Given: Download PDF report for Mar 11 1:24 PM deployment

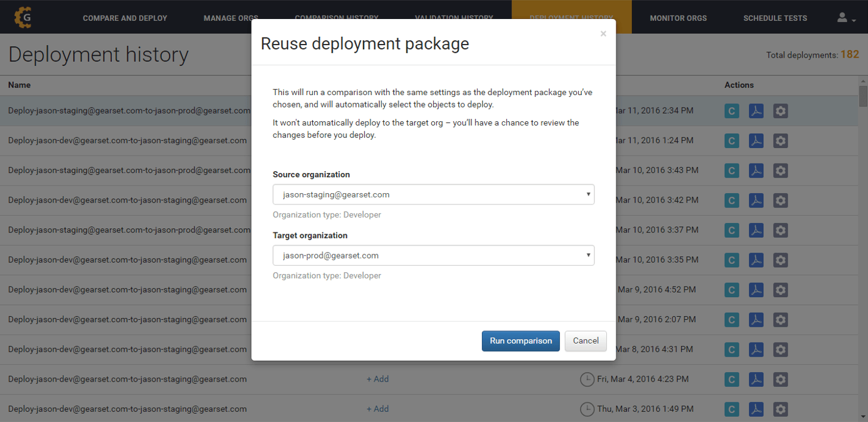Looking at the screenshot, I should [x=756, y=141].
